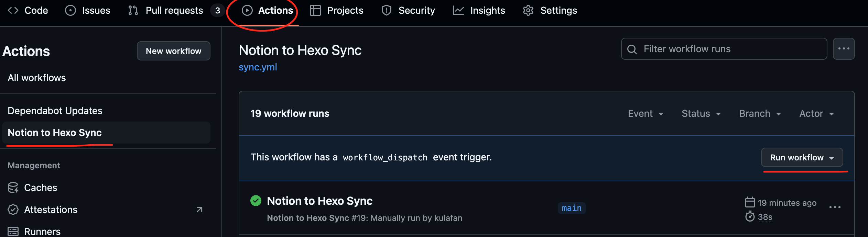
Task: Open Attestations management page
Action: pyautogui.click(x=51, y=210)
